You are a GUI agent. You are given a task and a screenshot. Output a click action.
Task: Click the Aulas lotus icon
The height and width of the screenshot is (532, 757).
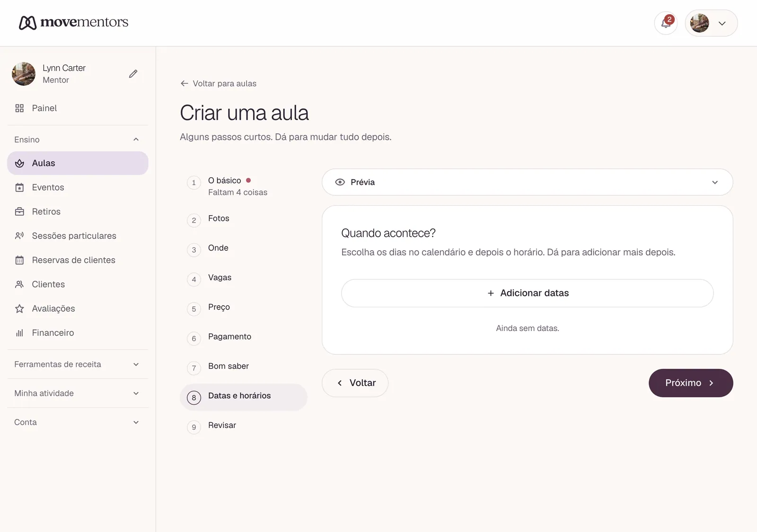19,163
